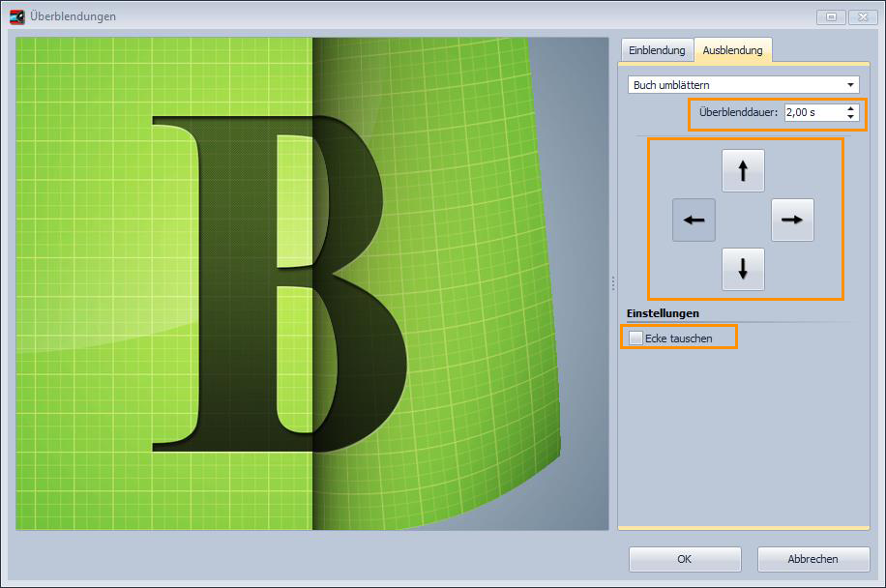886x588 pixels.
Task: Click the Überblendungen title bar text
Action: point(74,16)
